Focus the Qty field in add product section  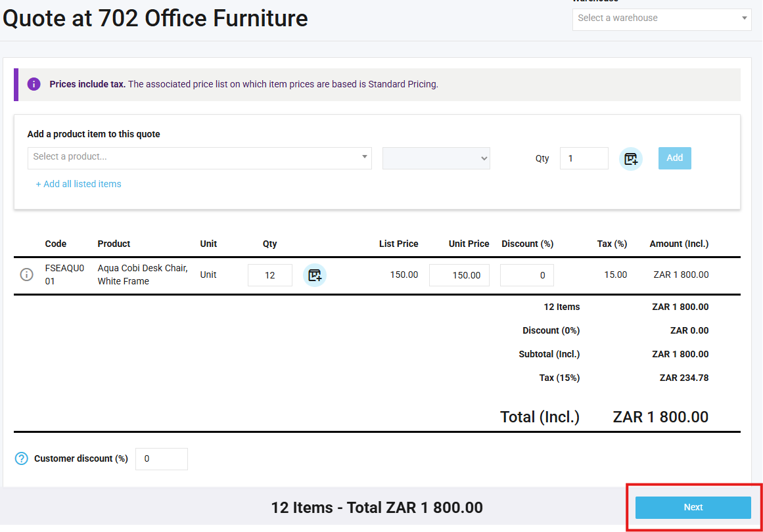click(x=584, y=158)
